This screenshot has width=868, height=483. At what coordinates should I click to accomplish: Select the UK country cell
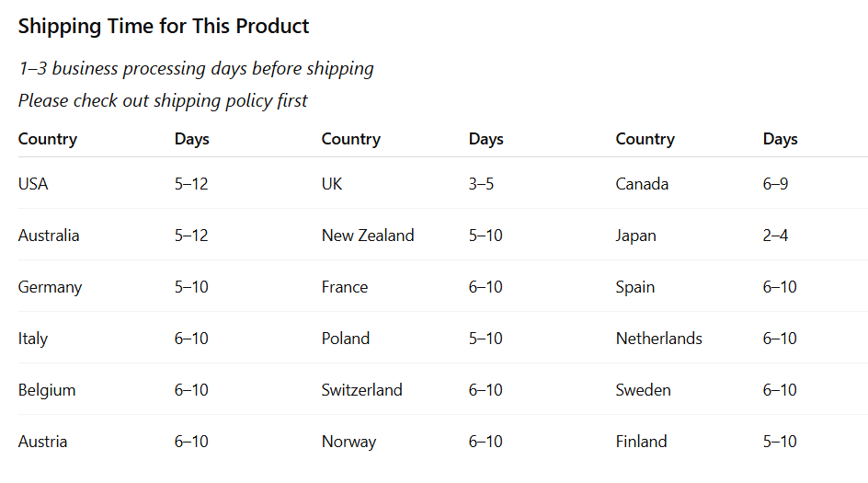point(332,184)
